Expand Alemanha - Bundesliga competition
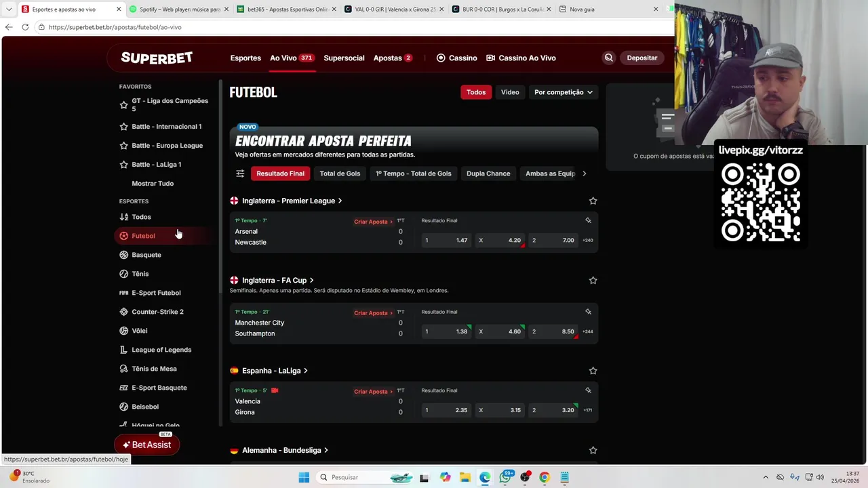 (x=285, y=450)
